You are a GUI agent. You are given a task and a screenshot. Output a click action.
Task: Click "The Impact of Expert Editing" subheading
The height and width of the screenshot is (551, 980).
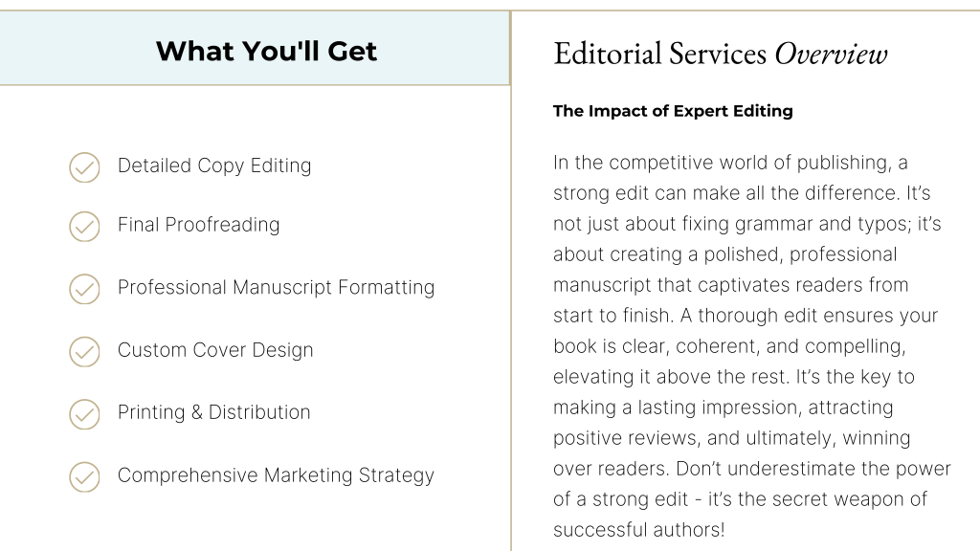pos(673,111)
